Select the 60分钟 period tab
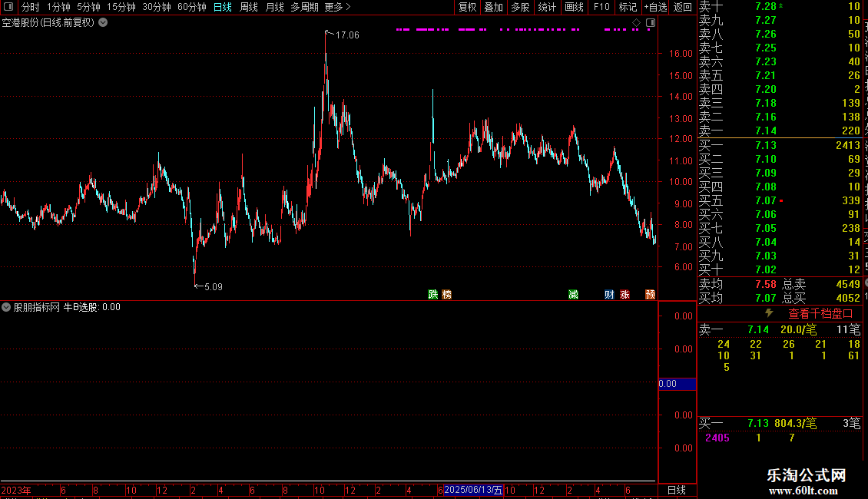868x499 pixels. point(191,7)
